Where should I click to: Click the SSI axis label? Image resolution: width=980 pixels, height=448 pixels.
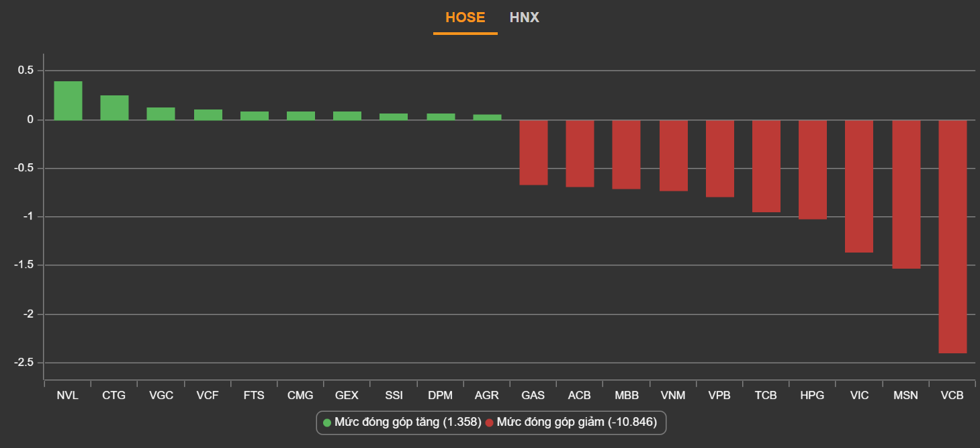(x=394, y=396)
